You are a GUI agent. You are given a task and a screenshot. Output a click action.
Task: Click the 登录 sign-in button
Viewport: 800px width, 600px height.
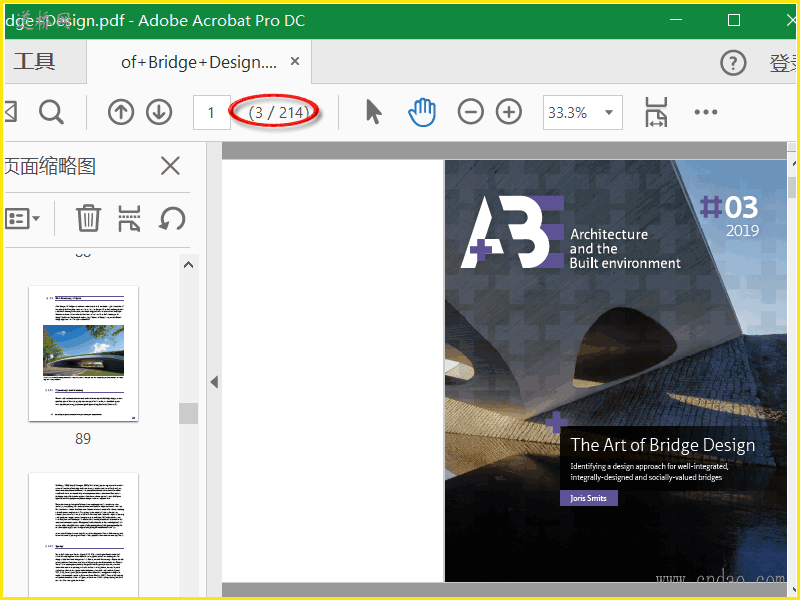pyautogui.click(x=783, y=63)
